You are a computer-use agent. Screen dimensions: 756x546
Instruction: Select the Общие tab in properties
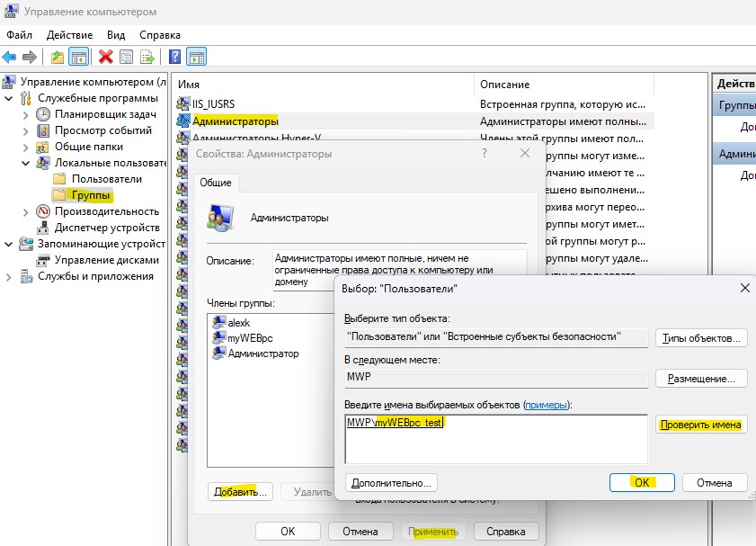point(216,183)
